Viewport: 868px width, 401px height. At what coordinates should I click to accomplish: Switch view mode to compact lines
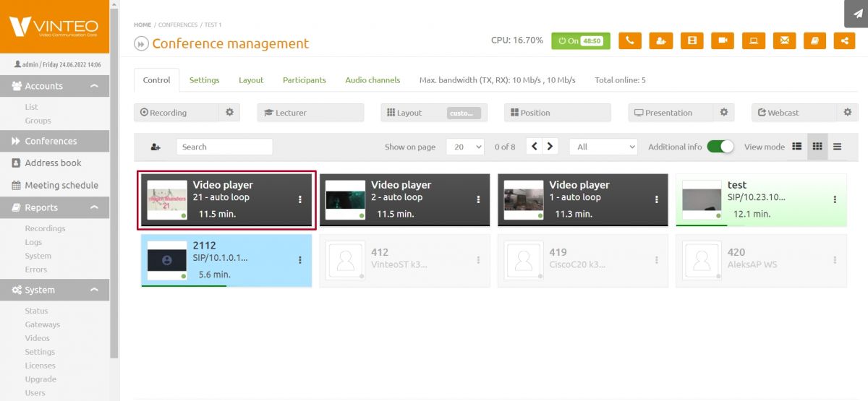[x=837, y=147]
